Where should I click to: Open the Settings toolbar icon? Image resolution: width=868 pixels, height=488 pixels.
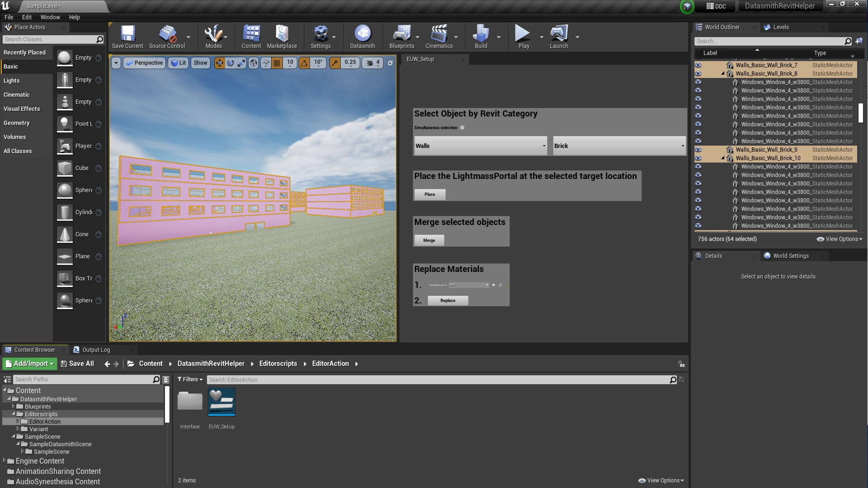(x=321, y=37)
